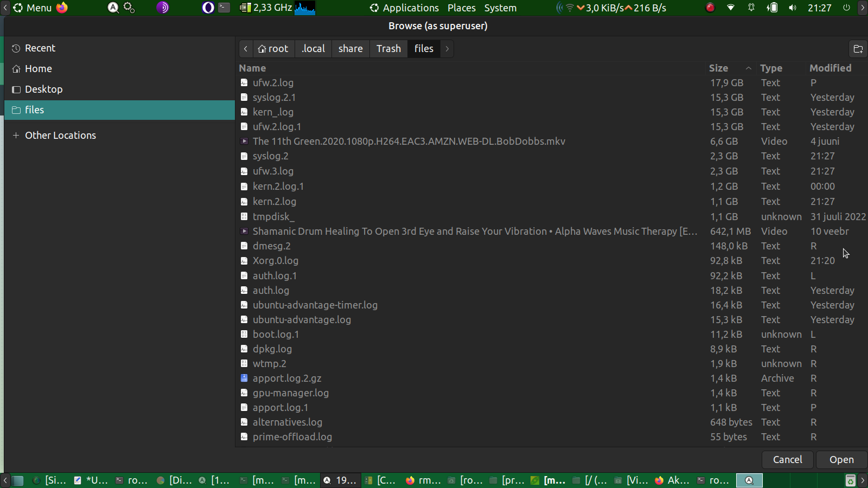Viewport: 868px width, 488px height.
Task: Navigate to .local in path bar
Action: [x=314, y=49]
